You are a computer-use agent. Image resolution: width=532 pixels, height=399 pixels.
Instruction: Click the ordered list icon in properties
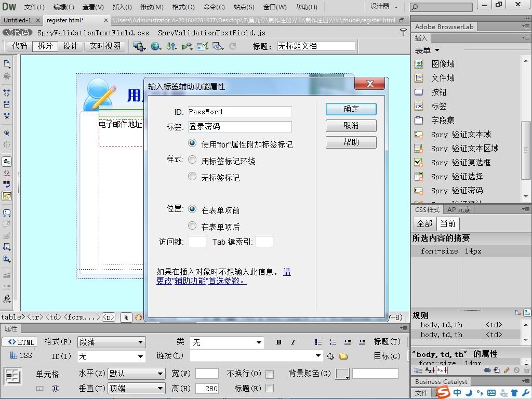coord(333,342)
